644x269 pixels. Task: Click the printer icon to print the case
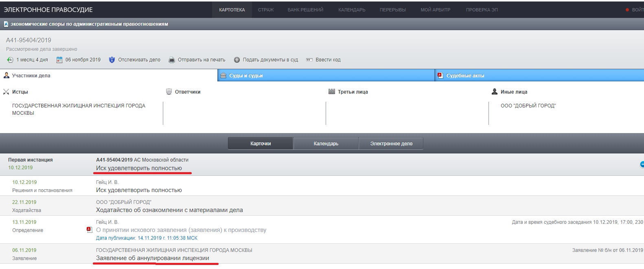pos(172,60)
